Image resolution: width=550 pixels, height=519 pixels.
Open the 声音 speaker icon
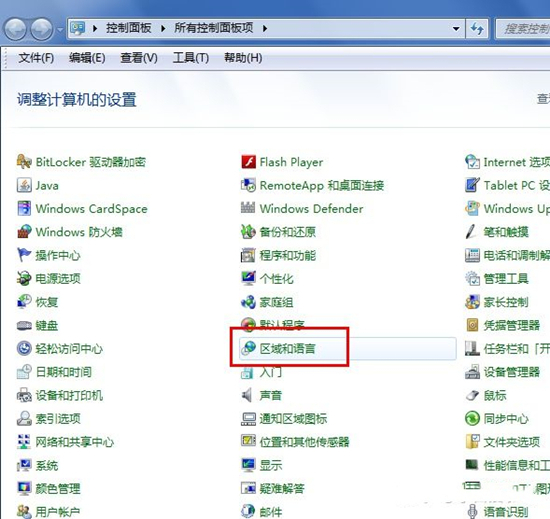(247, 395)
